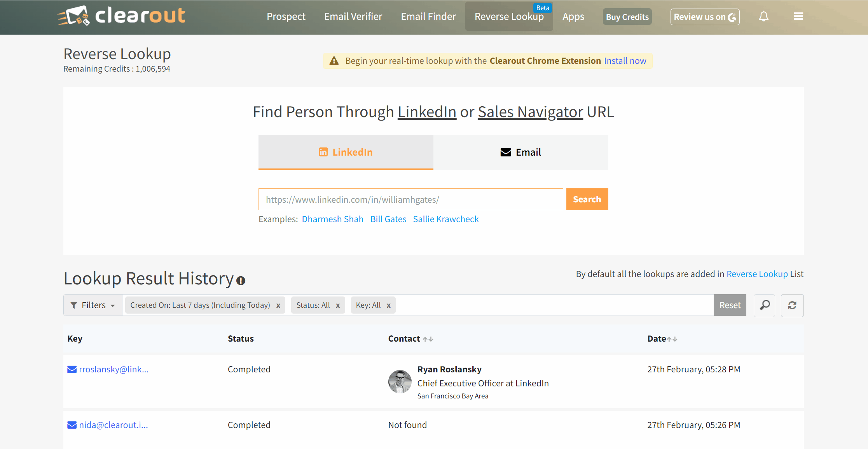
Task: Click the Buy Credits button
Action: [627, 16]
